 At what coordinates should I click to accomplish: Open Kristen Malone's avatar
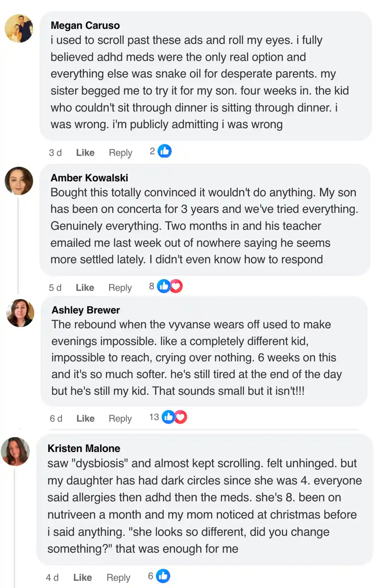click(15, 451)
